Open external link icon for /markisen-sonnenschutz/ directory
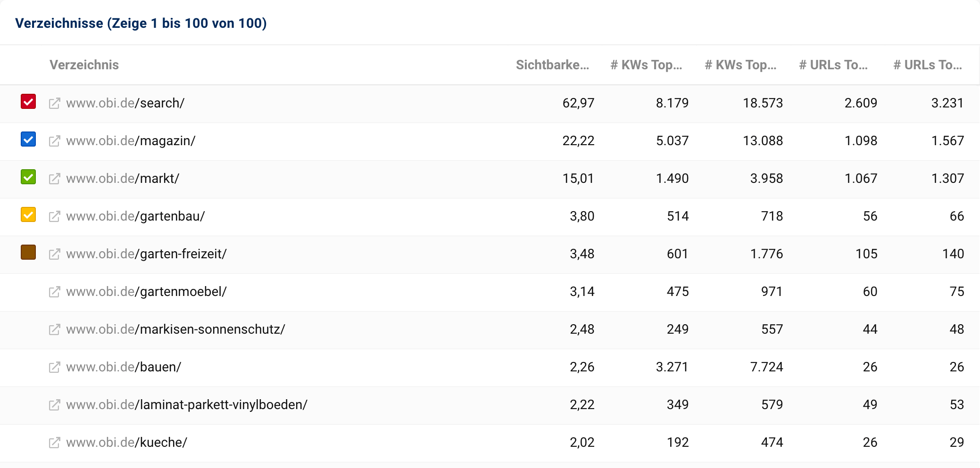This screenshot has width=980, height=468. click(55, 329)
